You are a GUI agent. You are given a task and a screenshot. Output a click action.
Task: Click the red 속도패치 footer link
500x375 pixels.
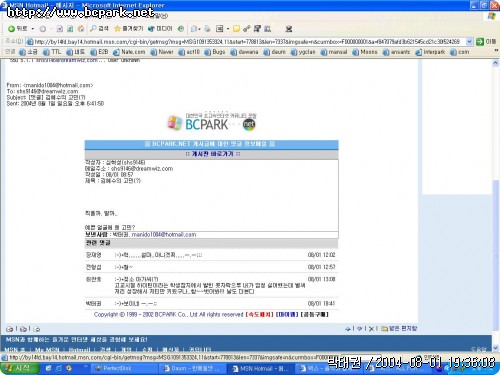pyautogui.click(x=259, y=314)
